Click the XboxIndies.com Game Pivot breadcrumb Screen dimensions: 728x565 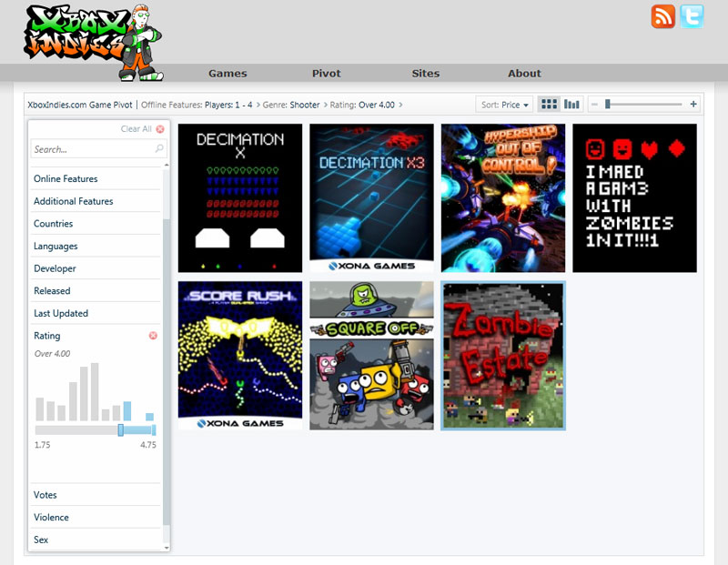(x=80, y=105)
